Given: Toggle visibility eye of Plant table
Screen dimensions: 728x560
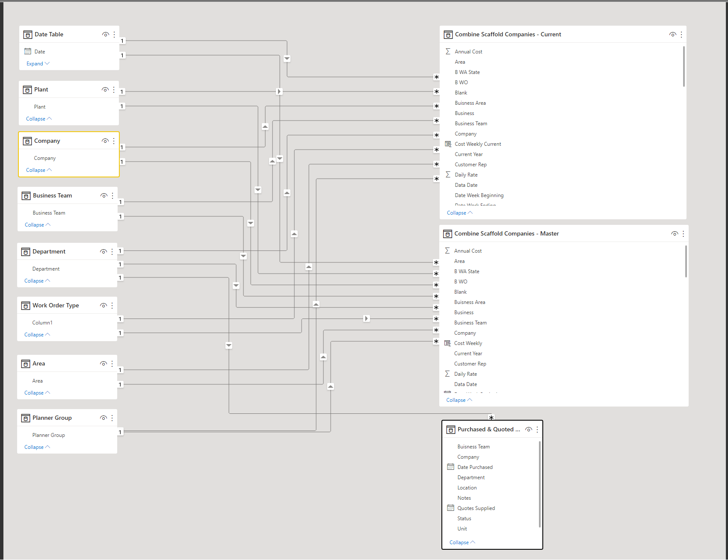Looking at the screenshot, I should click(105, 89).
